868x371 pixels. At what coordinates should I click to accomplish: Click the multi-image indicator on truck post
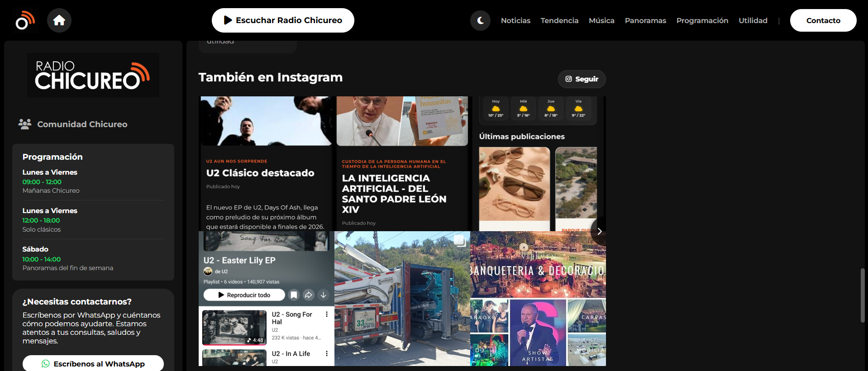click(x=460, y=241)
